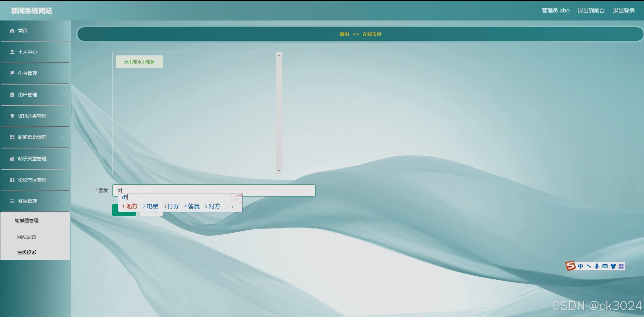This screenshot has width=644, height=317.
Task: Click the sliders icon next to 系统管理
Action: pyautogui.click(x=12, y=201)
